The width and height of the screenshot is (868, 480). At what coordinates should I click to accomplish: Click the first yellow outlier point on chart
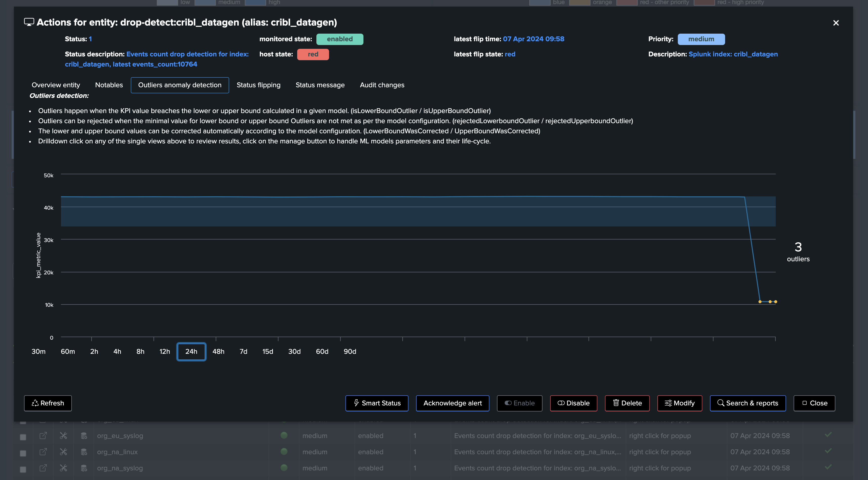759,301
